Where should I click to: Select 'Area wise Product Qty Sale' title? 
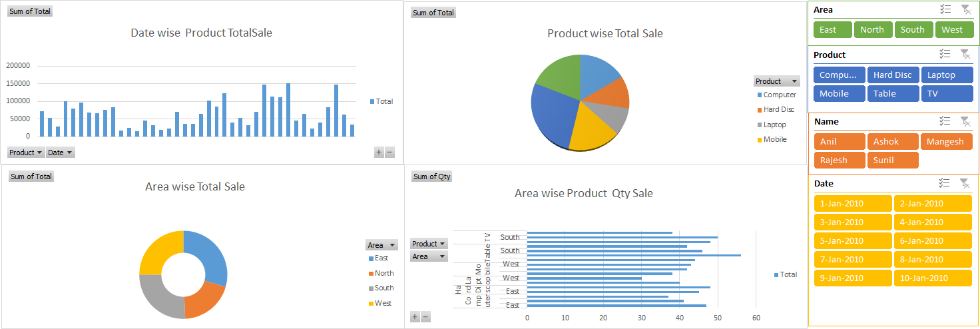pyautogui.click(x=584, y=193)
